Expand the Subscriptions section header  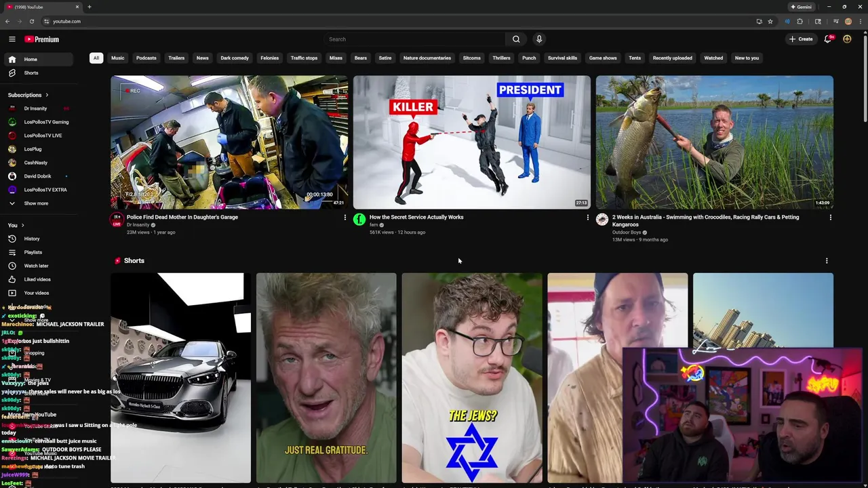[x=28, y=95]
